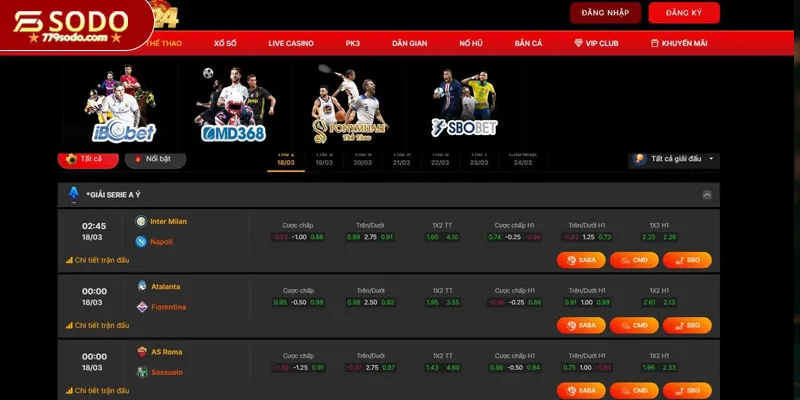Select 0.86 handicap odds in Inter Milan row
The width and height of the screenshot is (800, 400).
pyautogui.click(x=317, y=237)
